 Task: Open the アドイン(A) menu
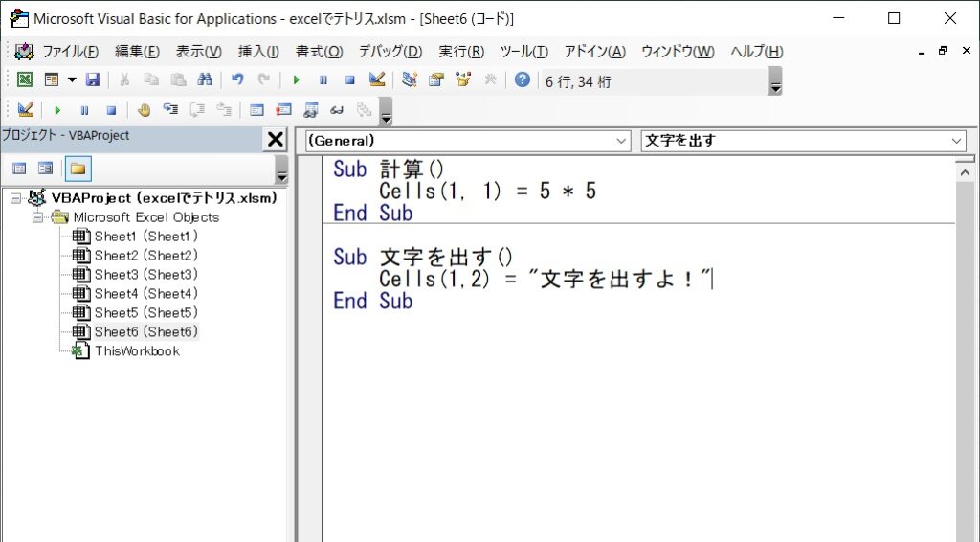(595, 52)
